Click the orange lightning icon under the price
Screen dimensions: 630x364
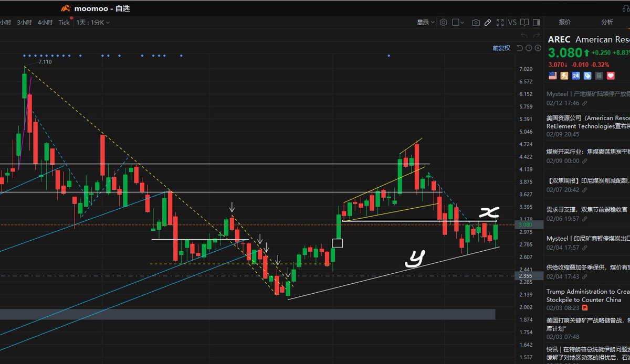pyautogui.click(x=564, y=76)
